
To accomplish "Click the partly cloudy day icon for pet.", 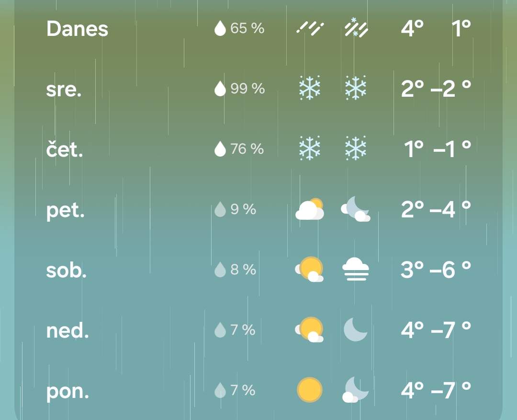I will point(310,209).
